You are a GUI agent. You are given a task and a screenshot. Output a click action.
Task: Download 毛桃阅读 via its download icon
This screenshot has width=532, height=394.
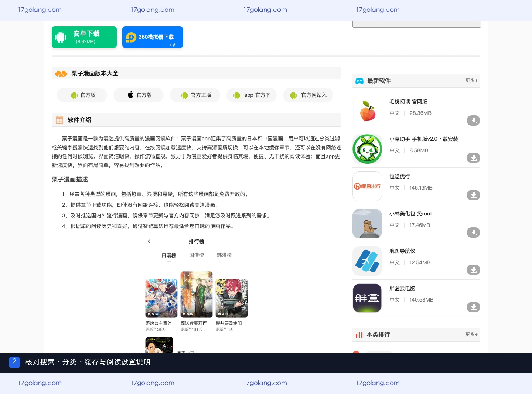pyautogui.click(x=473, y=120)
